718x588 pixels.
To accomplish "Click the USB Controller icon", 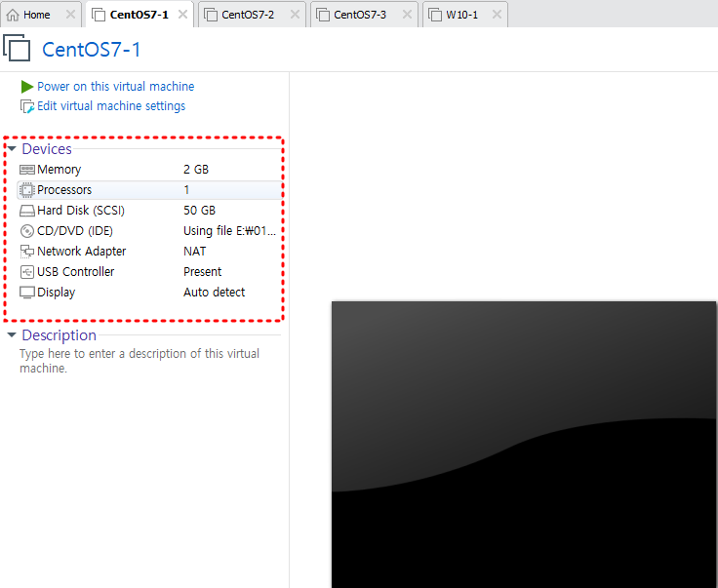I will 27,272.
